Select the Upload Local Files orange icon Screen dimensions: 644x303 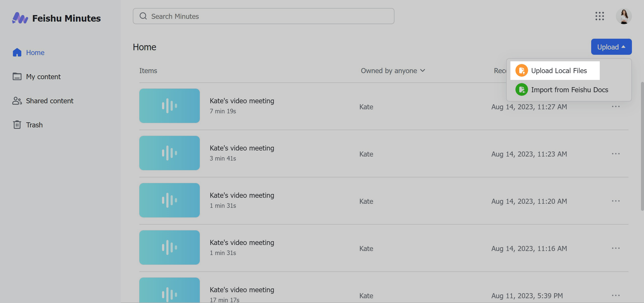[x=522, y=71]
